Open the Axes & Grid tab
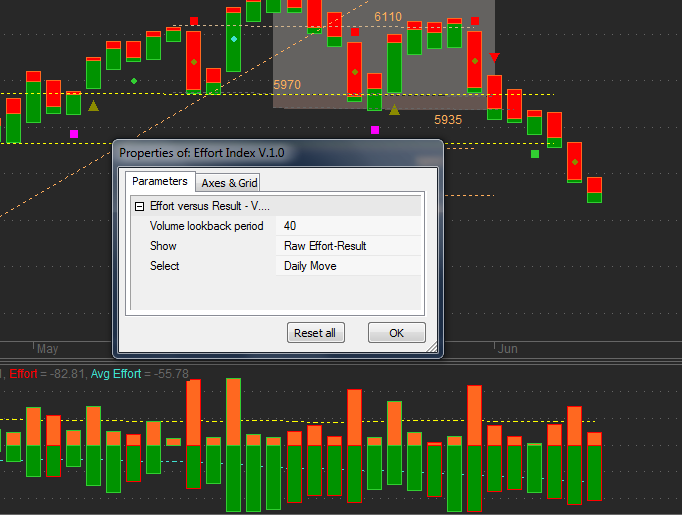This screenshot has width=682, height=515. coord(229,183)
